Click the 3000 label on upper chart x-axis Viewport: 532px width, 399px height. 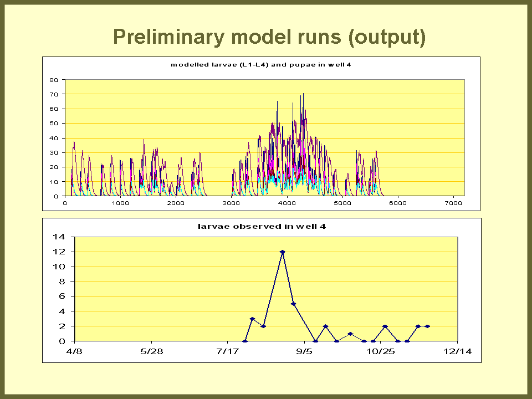click(x=232, y=203)
